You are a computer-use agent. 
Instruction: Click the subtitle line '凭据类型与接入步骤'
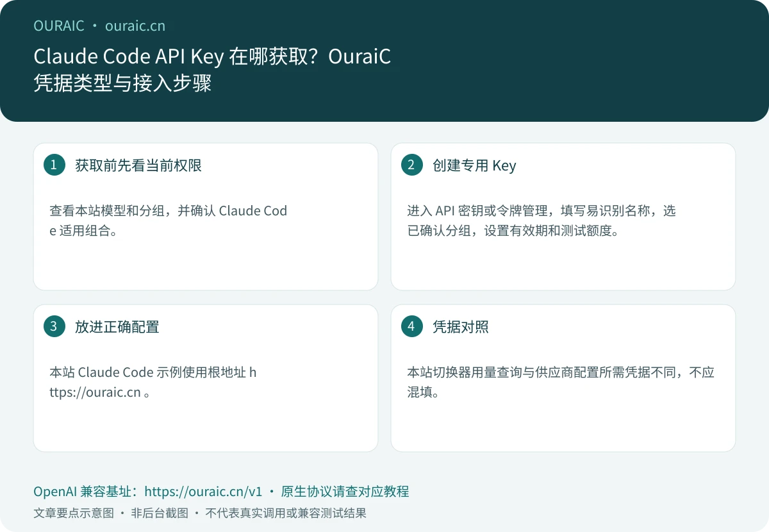(x=122, y=83)
